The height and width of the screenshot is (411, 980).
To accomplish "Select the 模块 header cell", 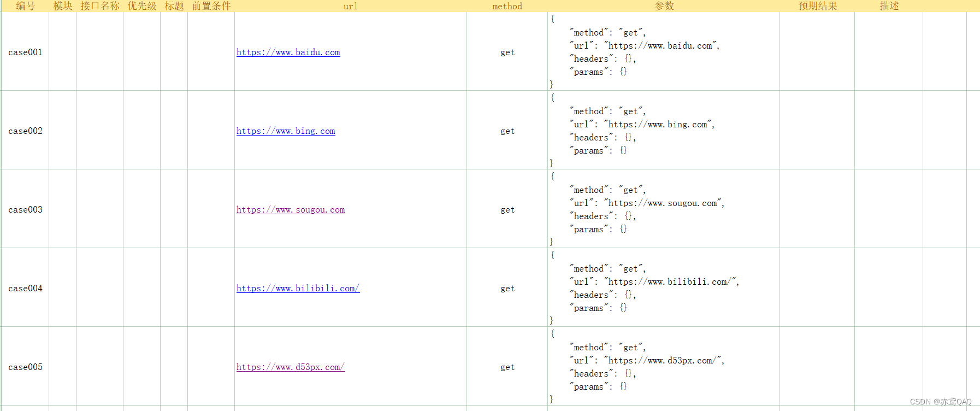I will [x=63, y=6].
